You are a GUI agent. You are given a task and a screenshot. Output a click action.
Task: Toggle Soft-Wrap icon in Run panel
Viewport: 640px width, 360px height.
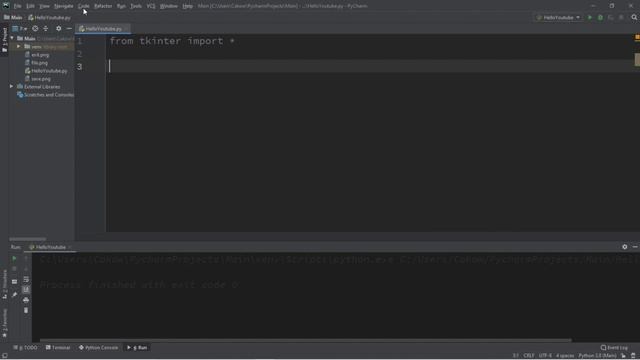(26, 280)
